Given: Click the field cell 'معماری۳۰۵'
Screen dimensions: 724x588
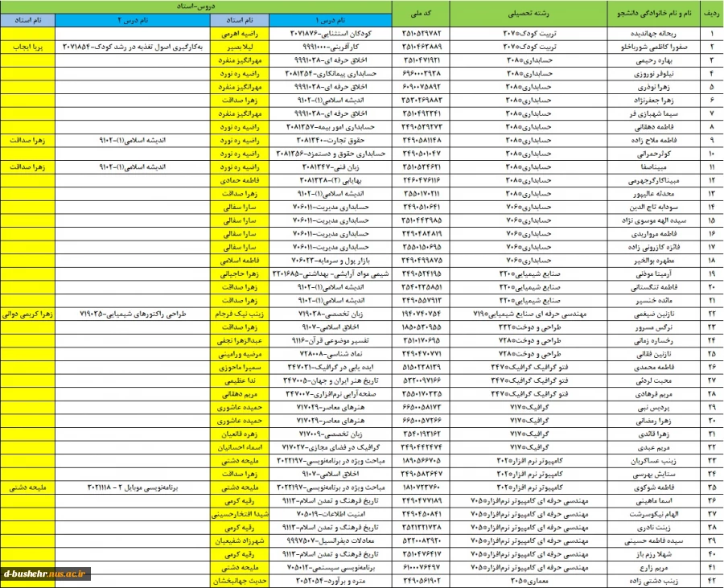Looking at the screenshot, I should pyautogui.click(x=529, y=581).
